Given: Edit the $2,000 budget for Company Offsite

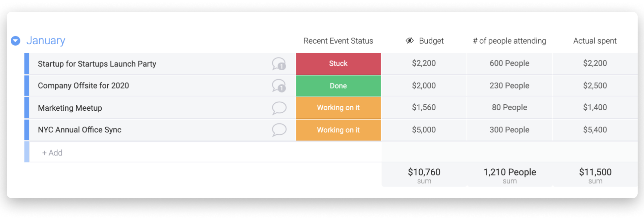Looking at the screenshot, I should click(424, 86).
